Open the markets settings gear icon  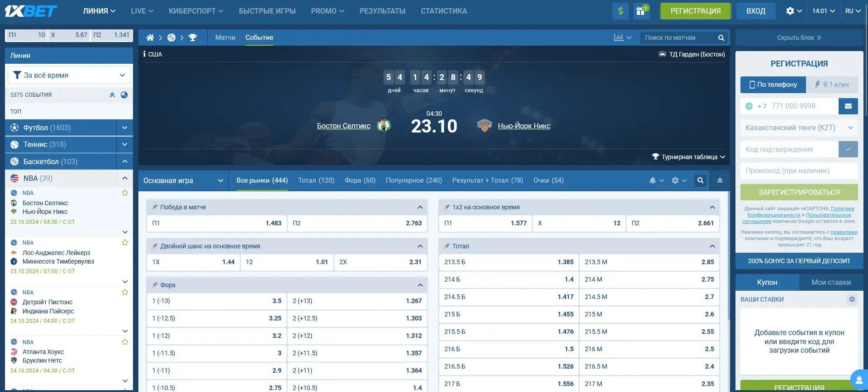pos(679,180)
